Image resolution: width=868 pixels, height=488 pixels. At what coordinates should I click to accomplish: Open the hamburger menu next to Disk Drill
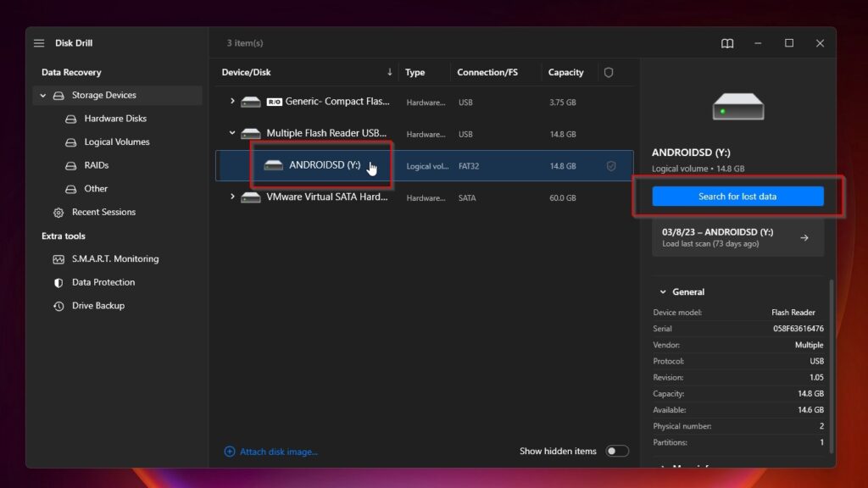tap(39, 43)
